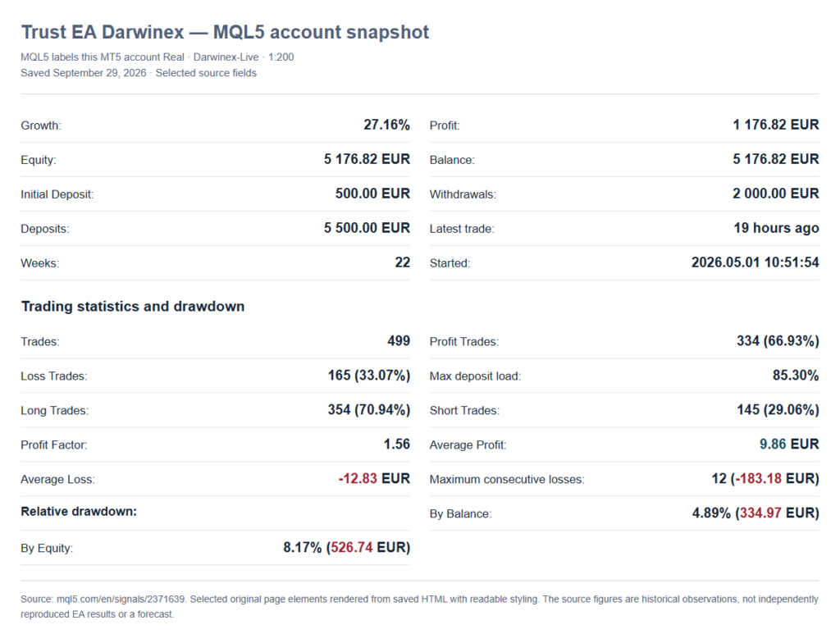Viewport: 840px width, 643px height.
Task: Select the Average Profit label
Action: 468,445
